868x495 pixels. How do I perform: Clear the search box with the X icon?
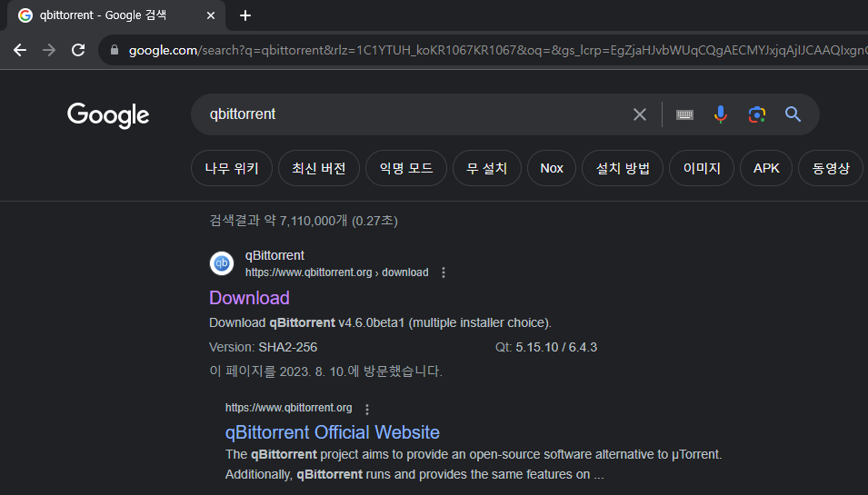point(639,114)
